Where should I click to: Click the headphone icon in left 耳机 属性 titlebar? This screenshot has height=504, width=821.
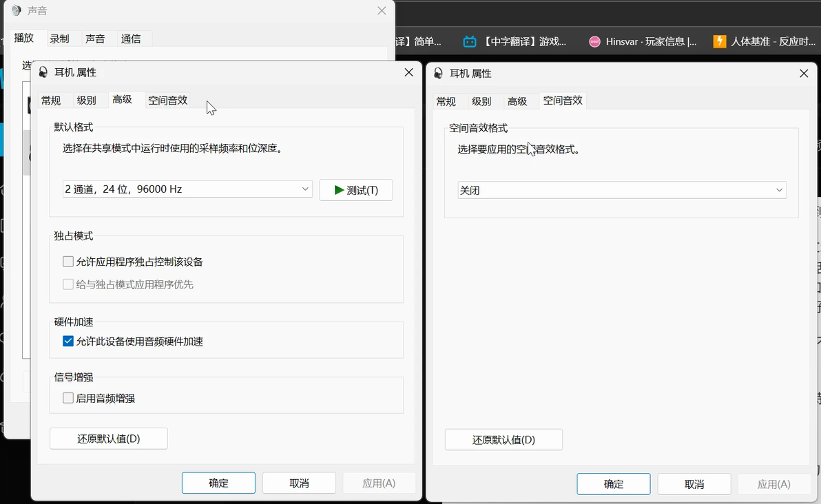click(43, 72)
